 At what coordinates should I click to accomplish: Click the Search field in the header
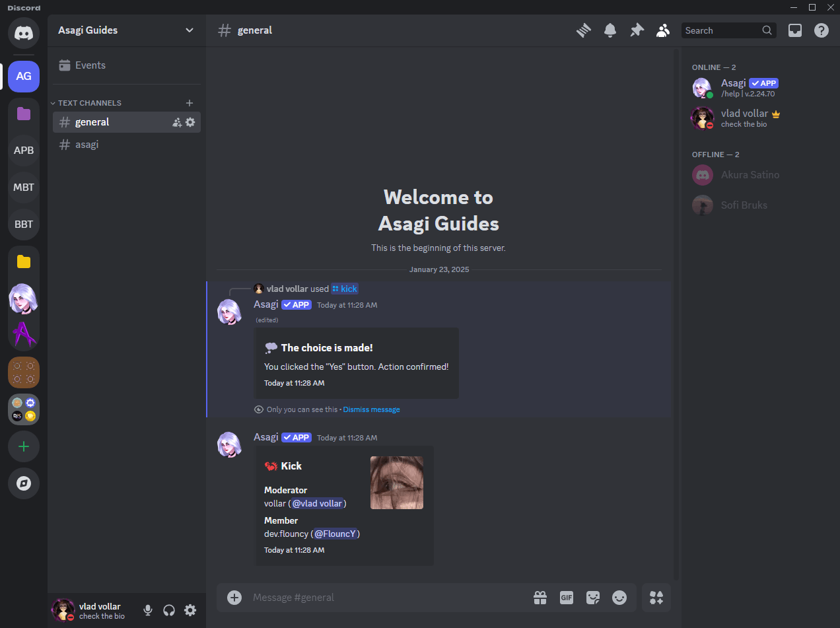[x=729, y=30]
